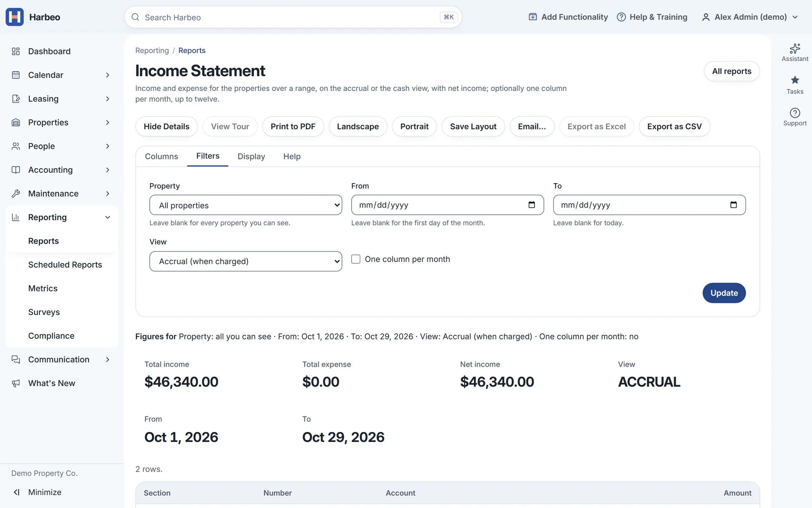Click the Reports breadcrumb link

(x=192, y=50)
